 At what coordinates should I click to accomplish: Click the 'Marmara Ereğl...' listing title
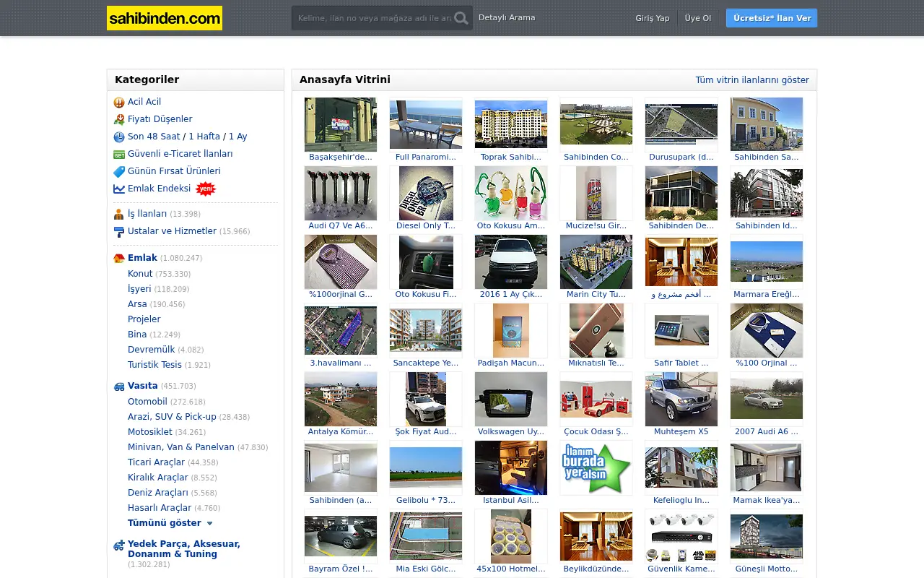pyautogui.click(x=767, y=295)
